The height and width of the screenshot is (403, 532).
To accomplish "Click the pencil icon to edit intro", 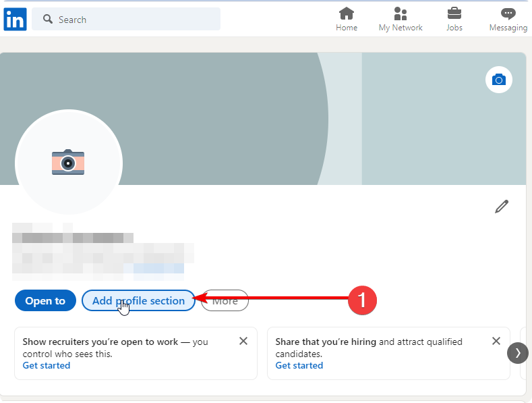I will 501,207.
